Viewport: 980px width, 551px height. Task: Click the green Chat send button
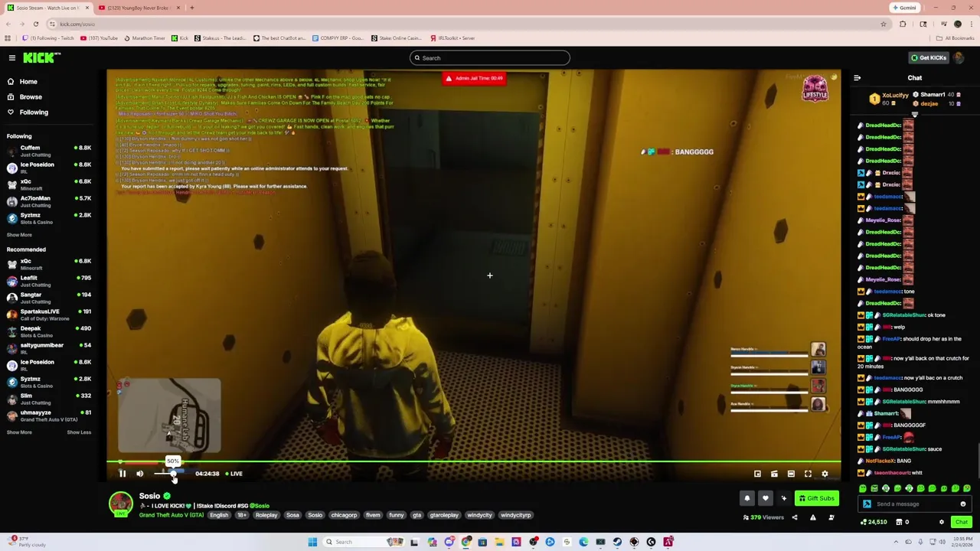(962, 522)
